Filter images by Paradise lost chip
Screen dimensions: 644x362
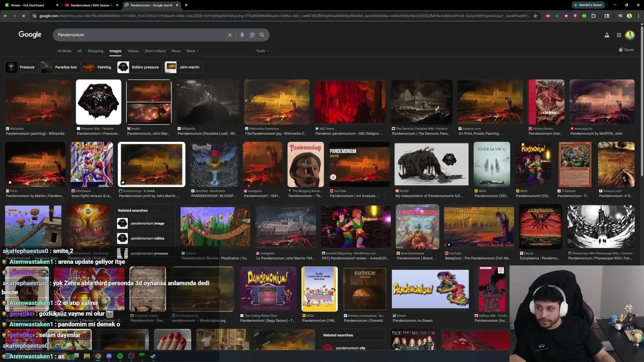point(59,67)
